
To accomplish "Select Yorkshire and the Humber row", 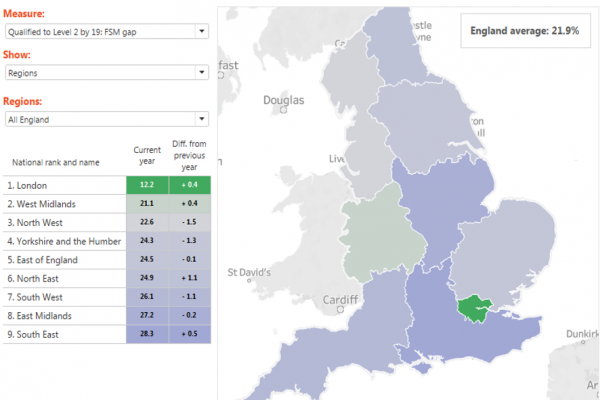I will point(64,241).
